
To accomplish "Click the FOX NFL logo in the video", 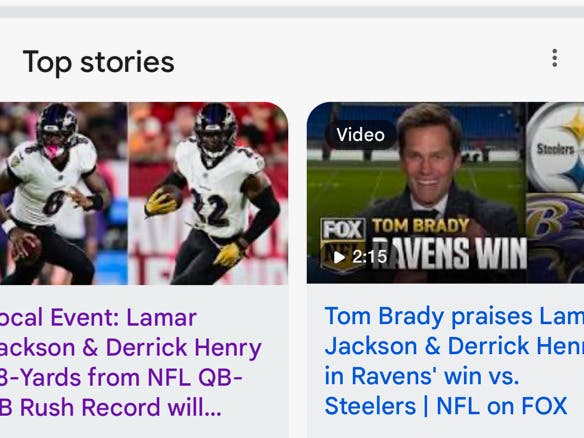I will click(343, 241).
